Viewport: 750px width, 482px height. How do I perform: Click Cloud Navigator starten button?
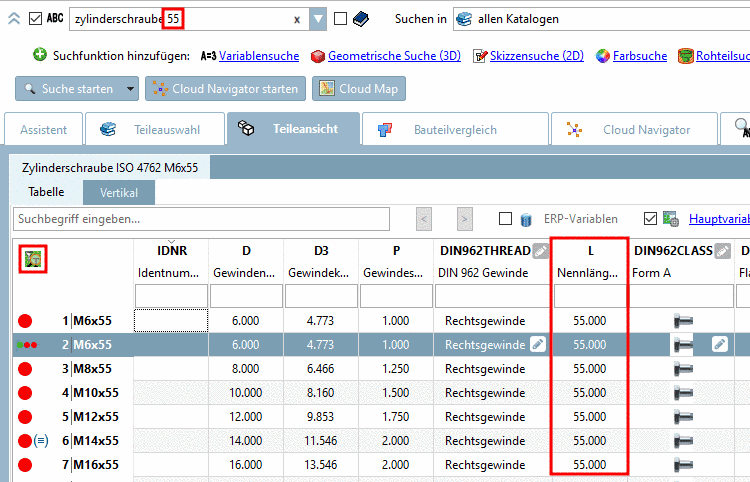coord(225,89)
